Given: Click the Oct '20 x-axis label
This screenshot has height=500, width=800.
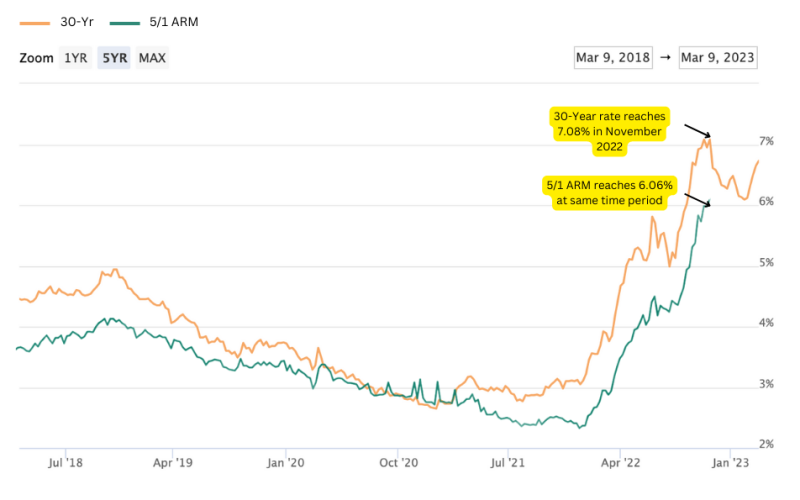Looking at the screenshot, I should pyautogui.click(x=399, y=463).
